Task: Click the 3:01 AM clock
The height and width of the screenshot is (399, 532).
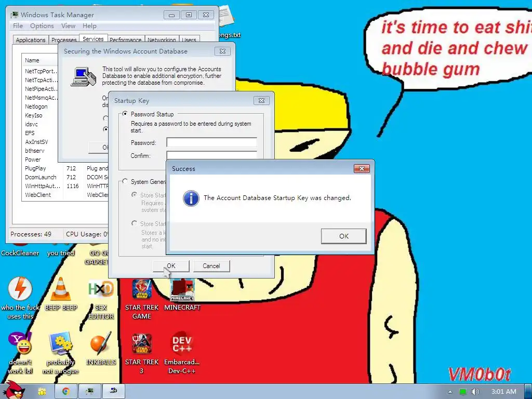Action: (x=503, y=392)
